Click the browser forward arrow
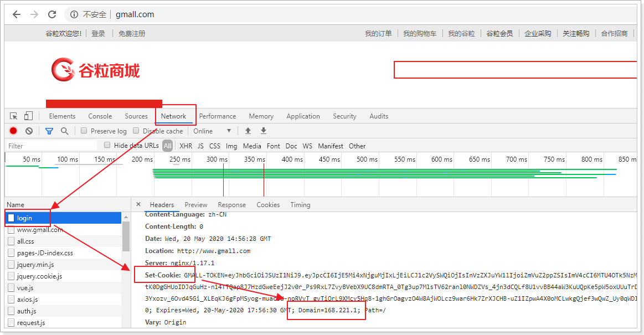 point(34,14)
